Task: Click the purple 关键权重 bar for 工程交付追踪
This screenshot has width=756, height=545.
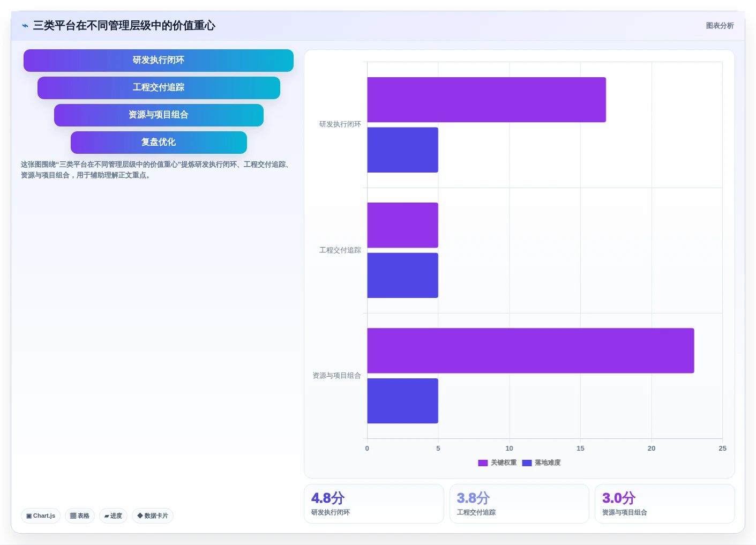Action: [x=402, y=225]
